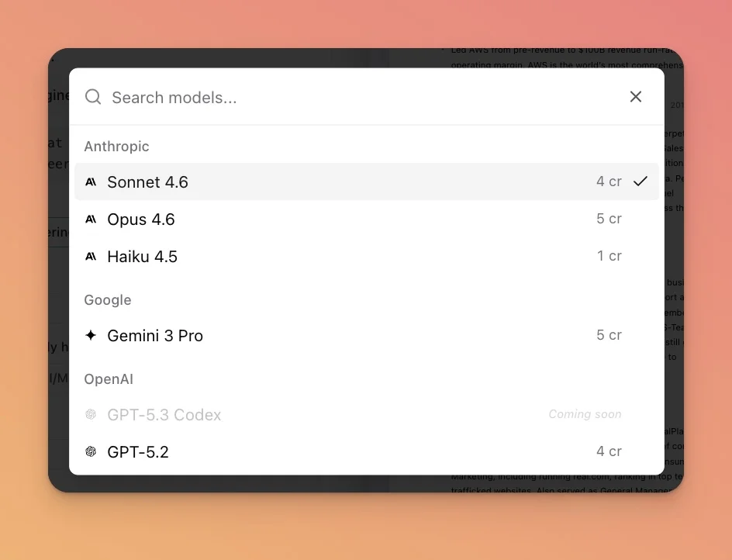Click the OpenAI logo beside GPT-5.2
This screenshot has width=732, height=560.
[x=91, y=451]
